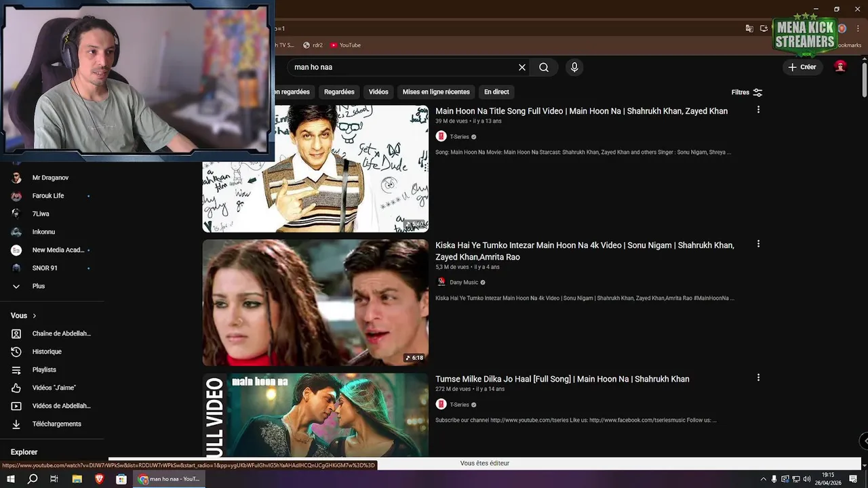Click the "272 M de vues" text
Image resolution: width=868 pixels, height=488 pixels.
[x=453, y=389]
